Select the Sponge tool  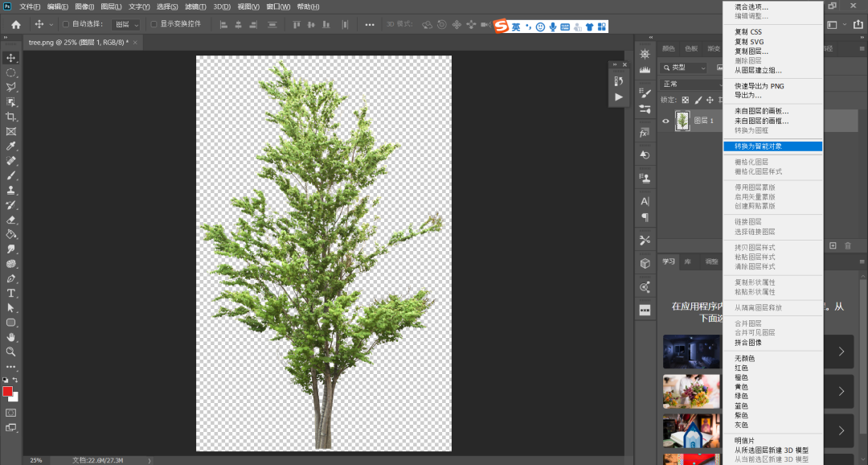coord(10,264)
